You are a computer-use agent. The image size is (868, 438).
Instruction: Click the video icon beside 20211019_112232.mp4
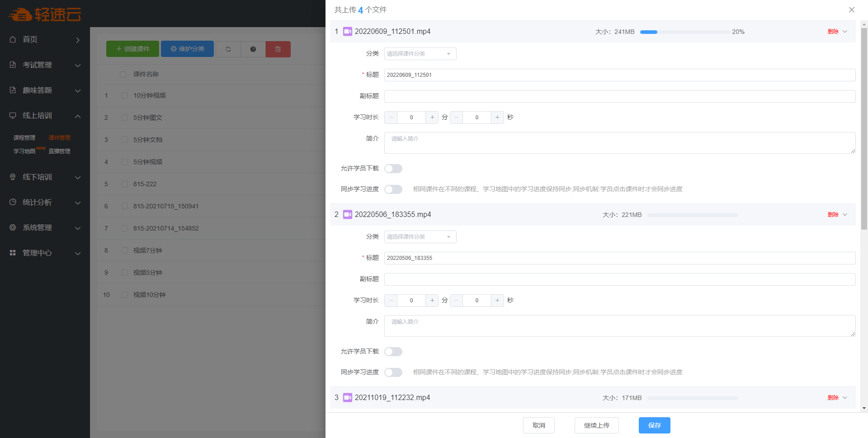coord(347,398)
